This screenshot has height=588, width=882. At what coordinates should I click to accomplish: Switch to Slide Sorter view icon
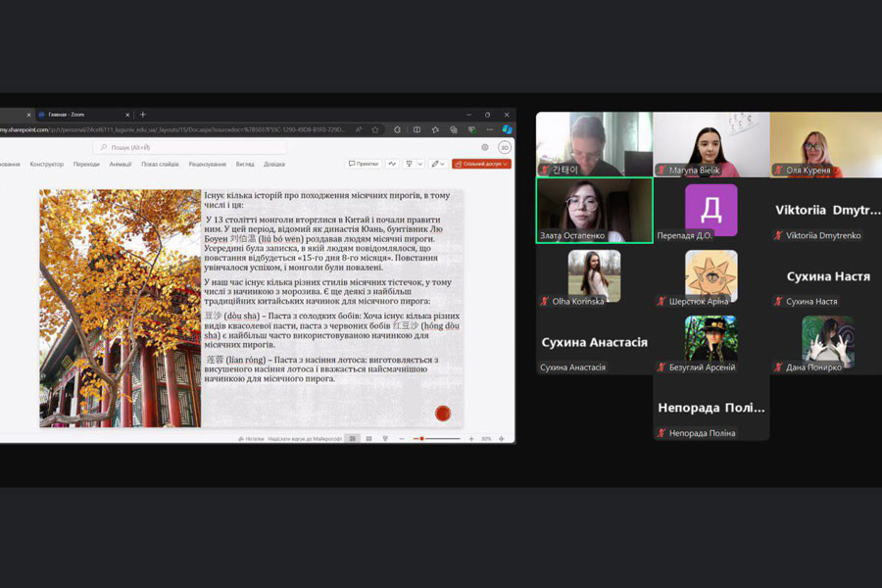(x=369, y=439)
